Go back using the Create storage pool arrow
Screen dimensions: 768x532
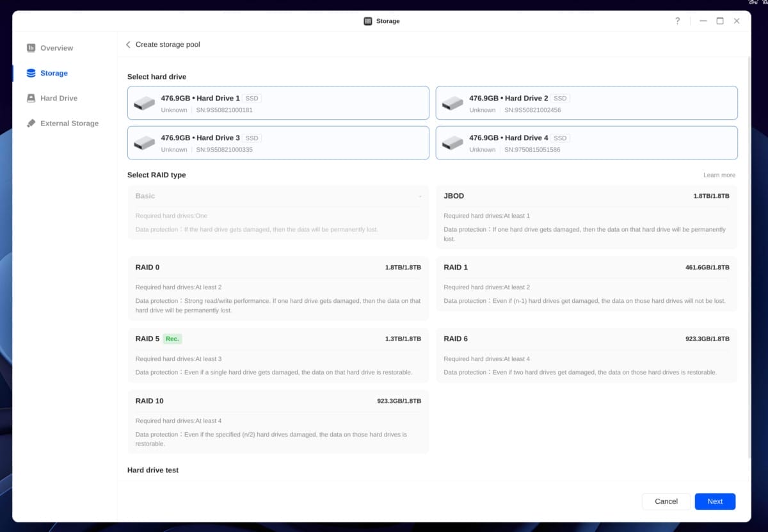129,45
